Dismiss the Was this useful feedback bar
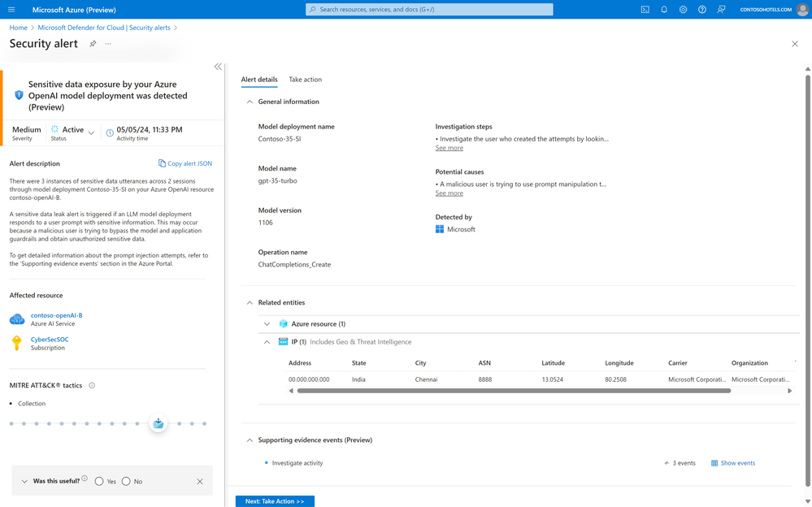 [200, 481]
